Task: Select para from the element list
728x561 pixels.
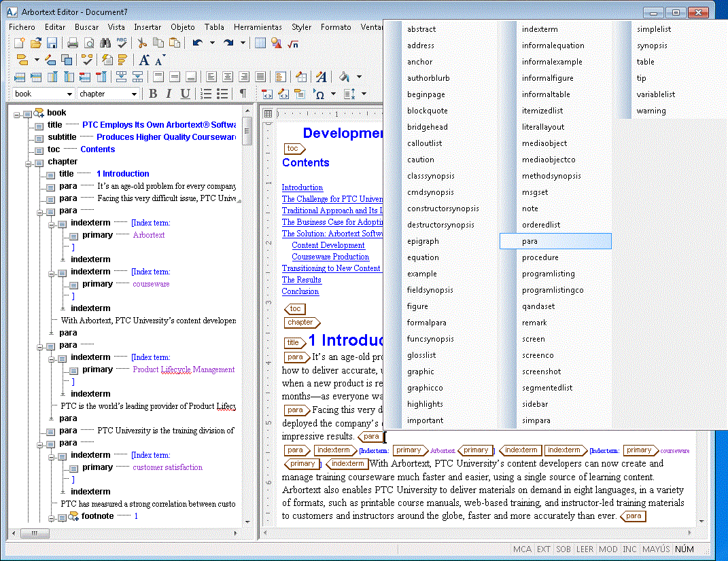Action: (x=555, y=241)
